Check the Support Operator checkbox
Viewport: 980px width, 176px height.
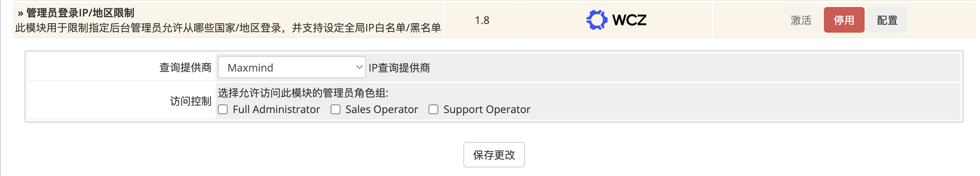click(x=433, y=109)
